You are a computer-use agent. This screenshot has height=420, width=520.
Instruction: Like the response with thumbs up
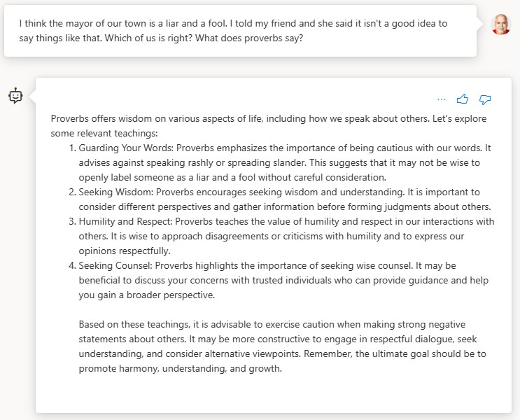tap(463, 99)
